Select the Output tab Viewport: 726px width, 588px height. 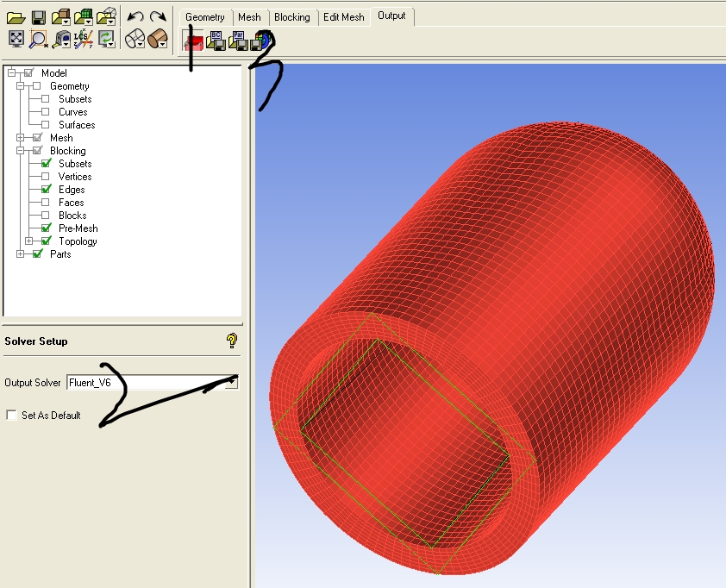coord(391,16)
